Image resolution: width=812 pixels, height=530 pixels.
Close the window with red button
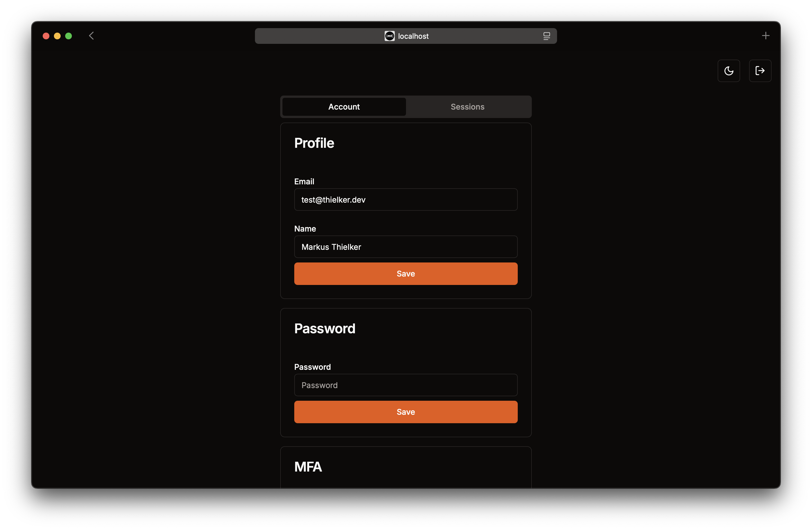pos(46,36)
